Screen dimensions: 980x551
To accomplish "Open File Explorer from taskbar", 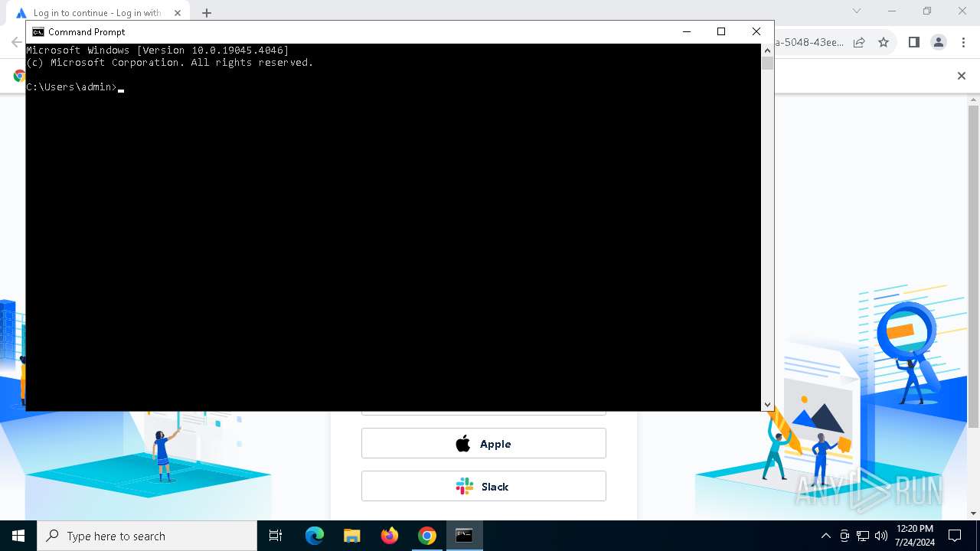I will point(352,536).
